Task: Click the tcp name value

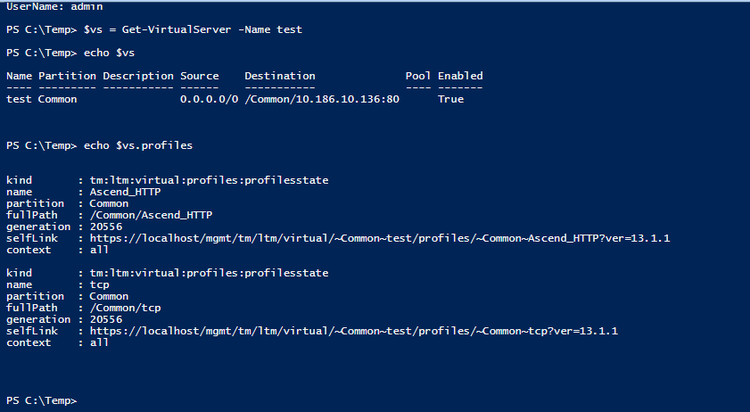Action: (x=99, y=284)
